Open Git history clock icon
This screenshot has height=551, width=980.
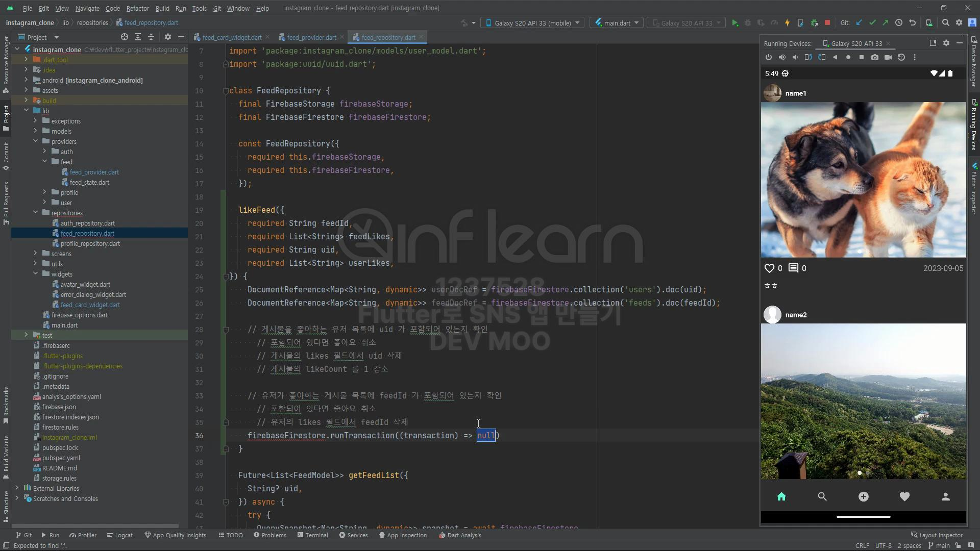click(899, 23)
